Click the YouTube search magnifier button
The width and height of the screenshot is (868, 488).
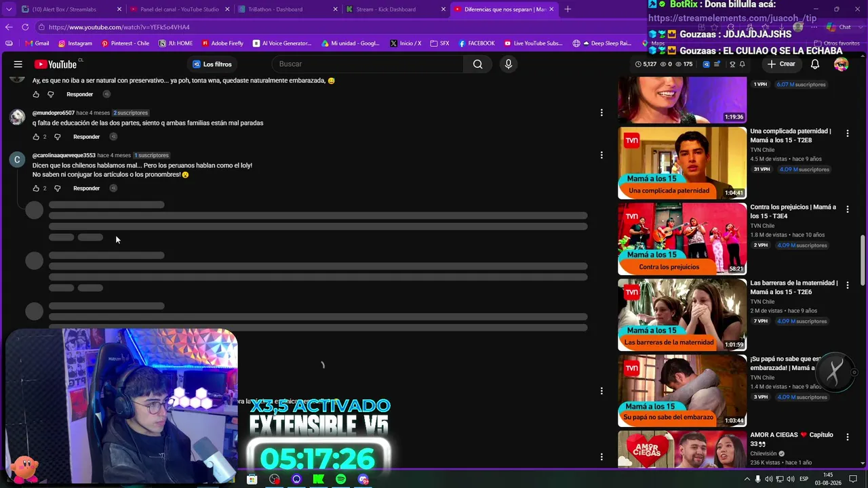pyautogui.click(x=478, y=64)
